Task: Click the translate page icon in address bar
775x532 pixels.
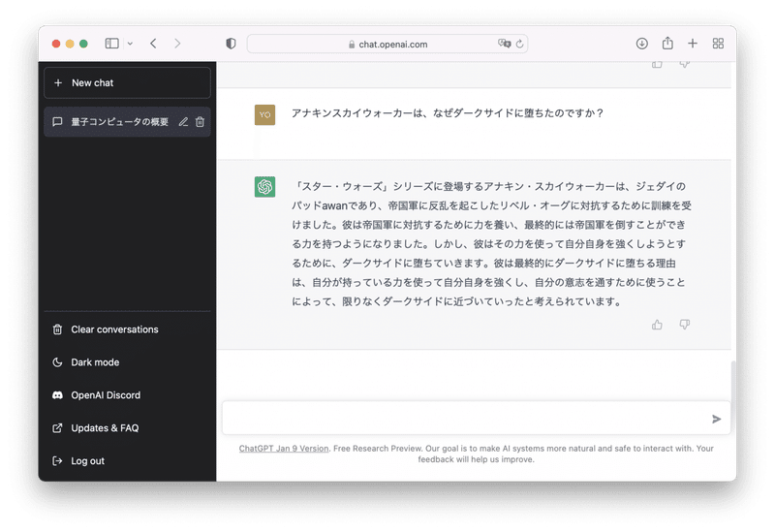Action: point(504,44)
